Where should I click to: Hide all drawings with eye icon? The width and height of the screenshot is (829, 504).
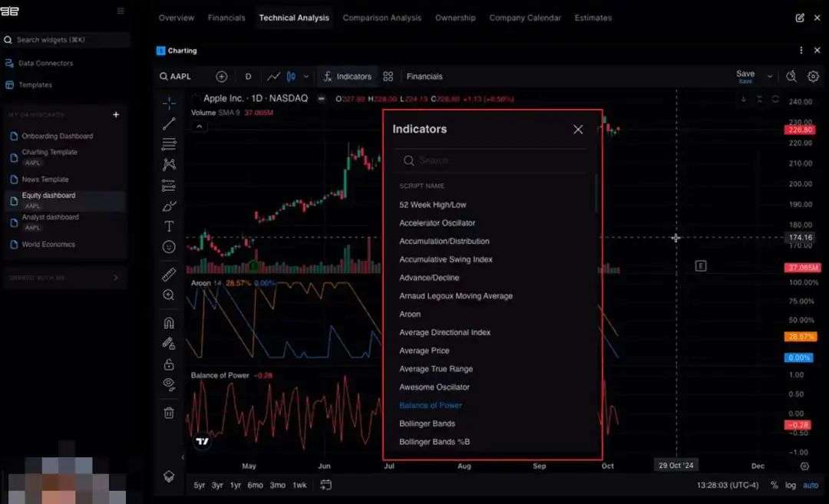(x=169, y=384)
